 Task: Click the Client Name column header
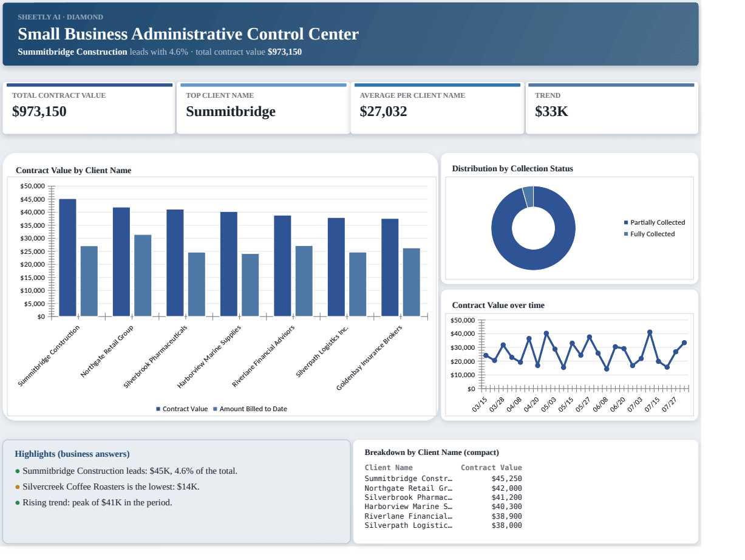click(x=389, y=468)
